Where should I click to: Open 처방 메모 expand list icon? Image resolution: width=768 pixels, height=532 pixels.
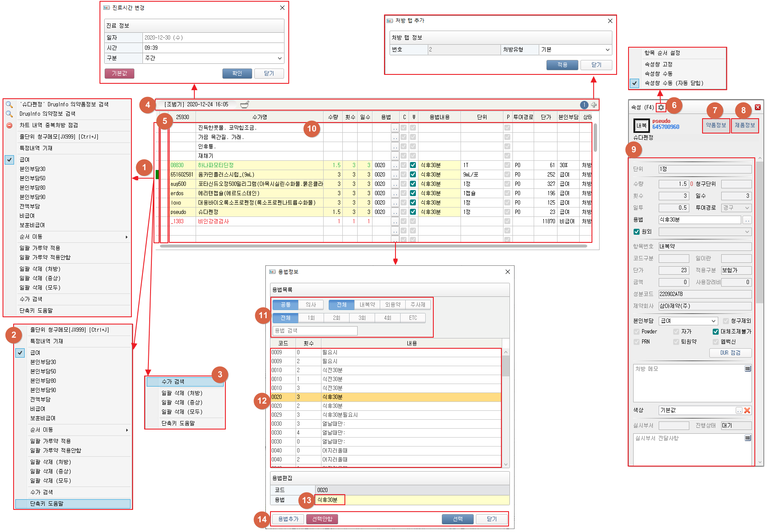[x=748, y=369]
